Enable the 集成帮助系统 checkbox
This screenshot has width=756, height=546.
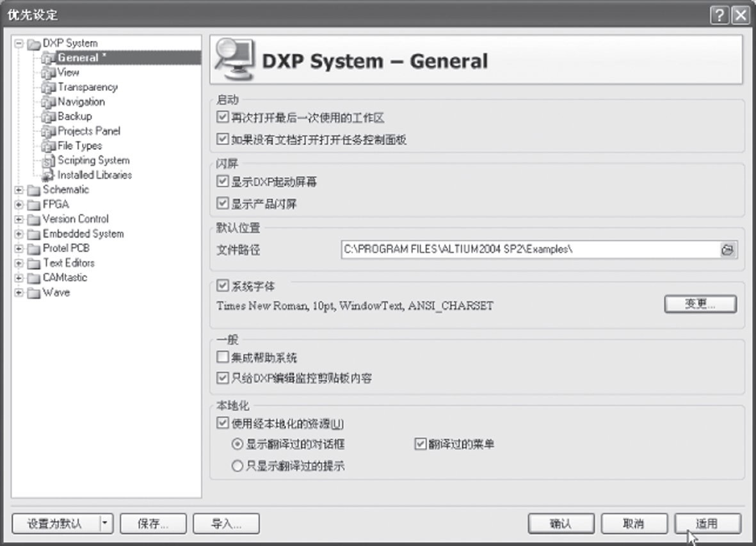(x=222, y=357)
